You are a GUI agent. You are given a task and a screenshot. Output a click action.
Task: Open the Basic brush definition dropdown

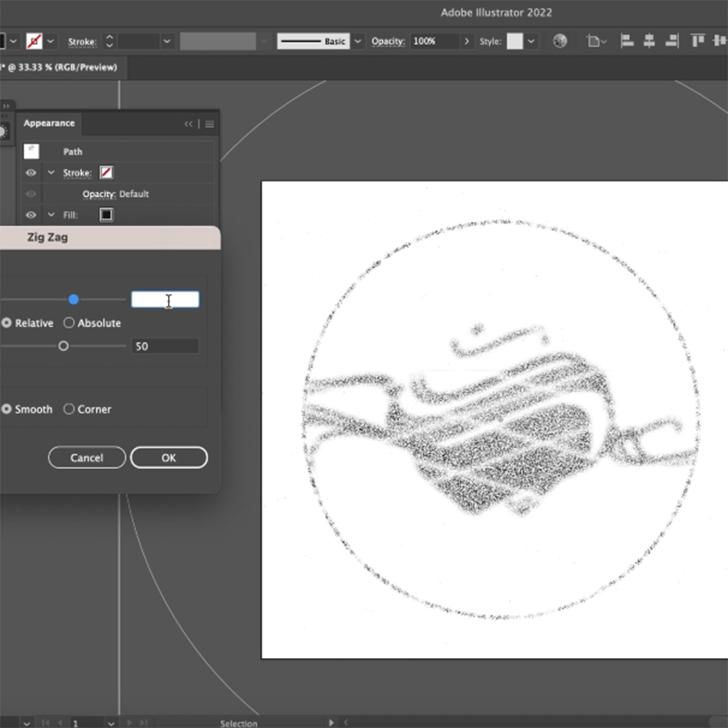[x=359, y=41]
